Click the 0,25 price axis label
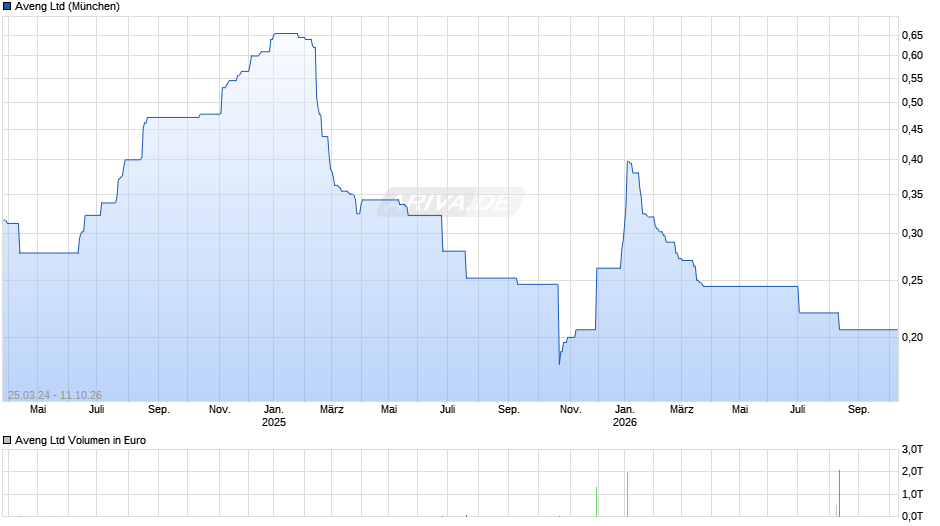The height and width of the screenshot is (526, 940). click(912, 281)
